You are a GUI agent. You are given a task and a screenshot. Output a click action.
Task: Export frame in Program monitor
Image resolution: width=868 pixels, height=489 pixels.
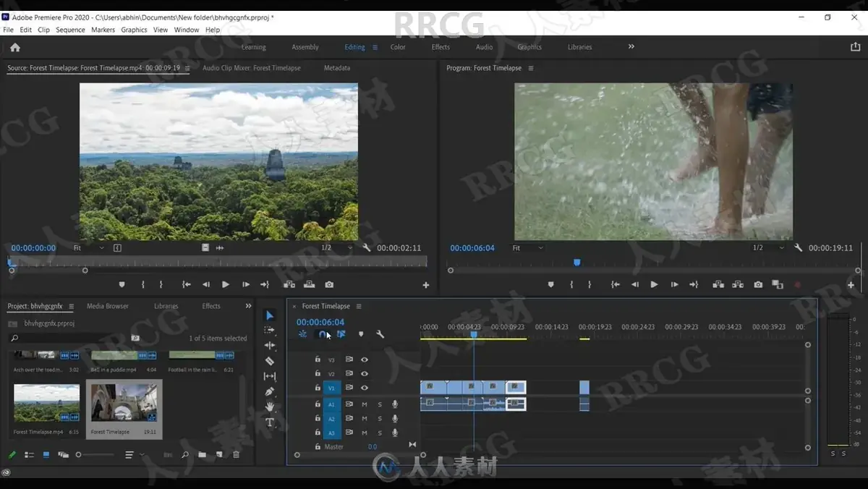(x=758, y=285)
